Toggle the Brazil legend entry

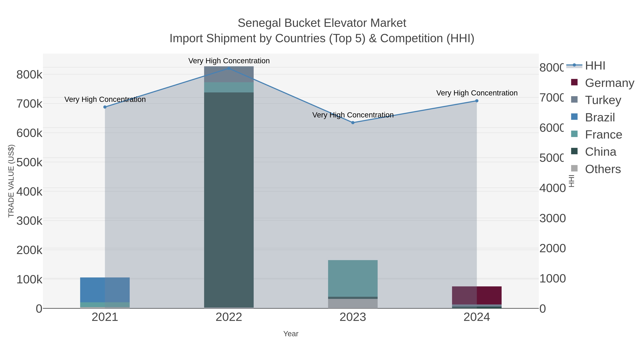pyautogui.click(x=593, y=117)
